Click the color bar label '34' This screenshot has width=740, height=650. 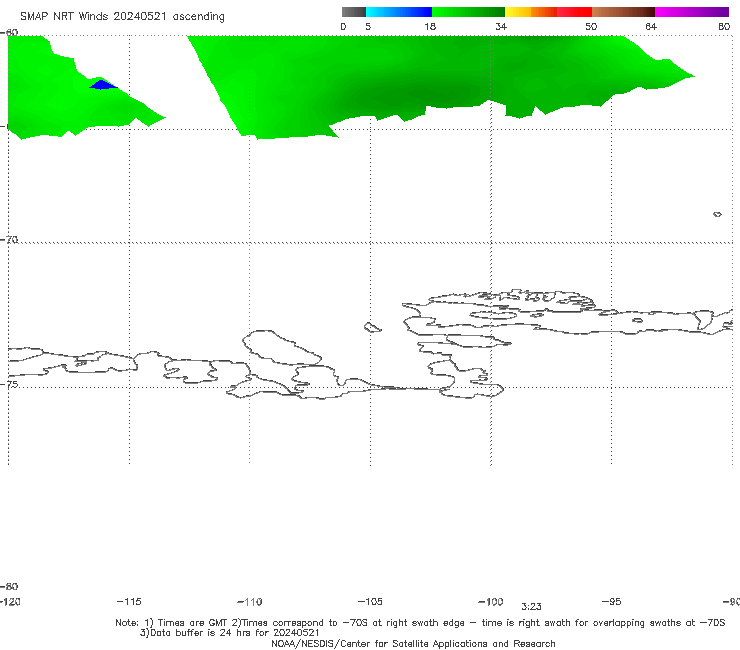click(501, 26)
